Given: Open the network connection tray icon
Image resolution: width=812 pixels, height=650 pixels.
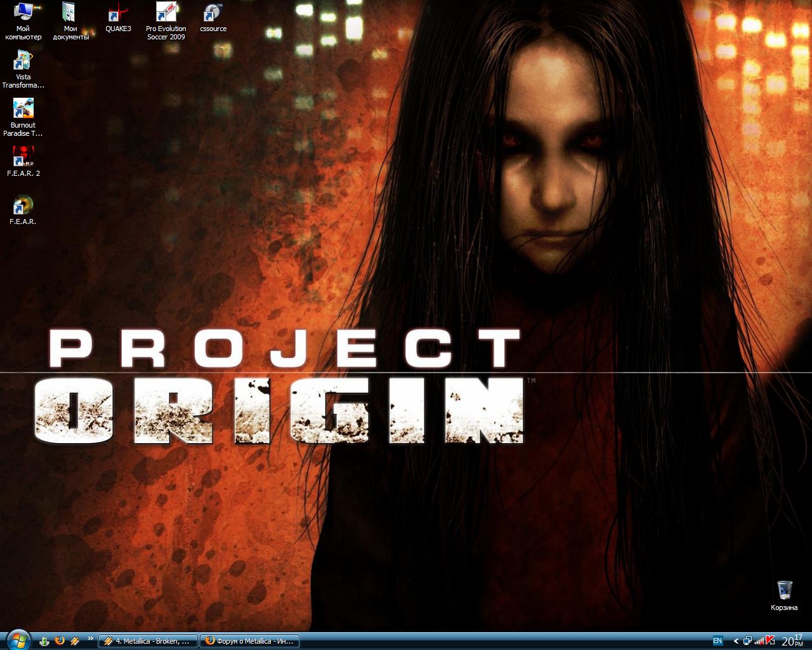Looking at the screenshot, I should click(748, 641).
